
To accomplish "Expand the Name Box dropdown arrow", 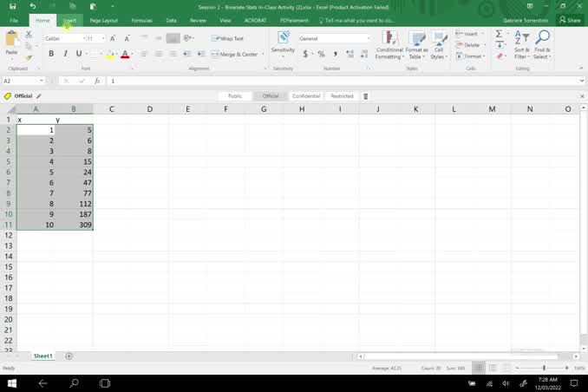I will [41, 81].
